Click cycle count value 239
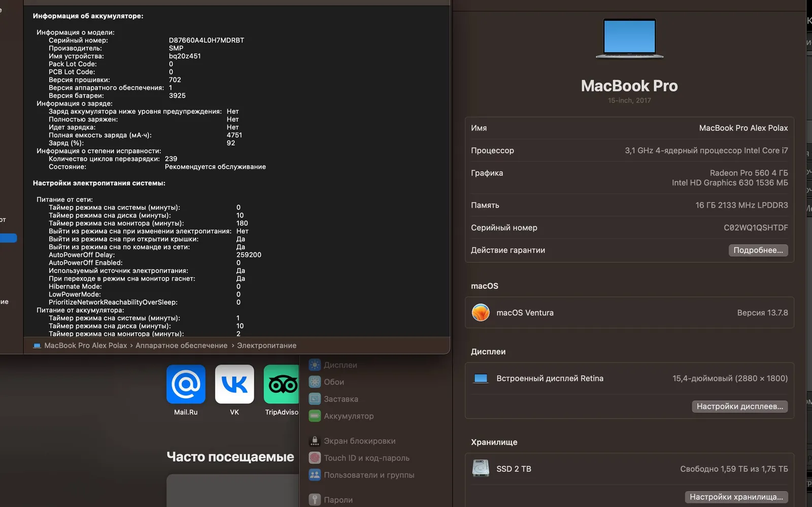The width and height of the screenshot is (812, 507). point(171,159)
